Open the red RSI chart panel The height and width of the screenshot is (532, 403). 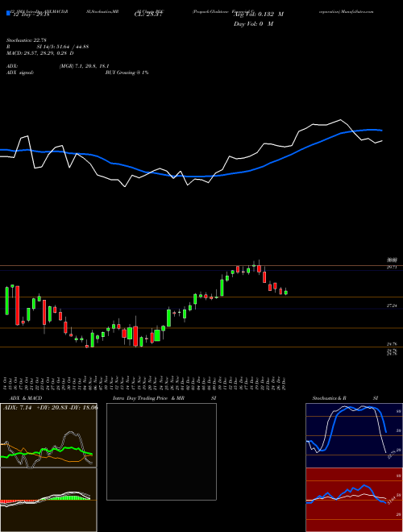coord(354,500)
